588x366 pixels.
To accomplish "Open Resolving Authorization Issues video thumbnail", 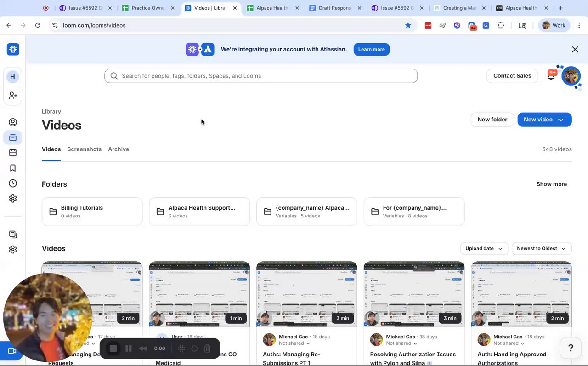I will pos(414,294).
